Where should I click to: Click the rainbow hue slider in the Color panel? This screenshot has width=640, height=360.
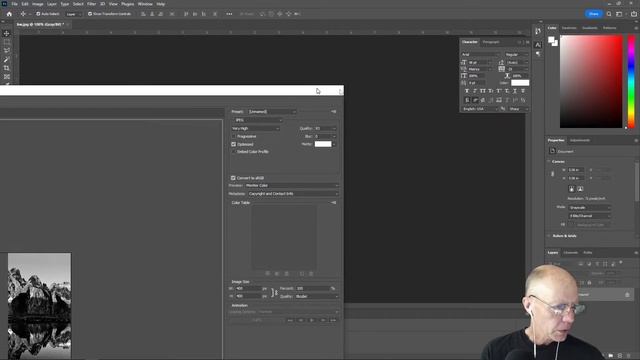631,82
